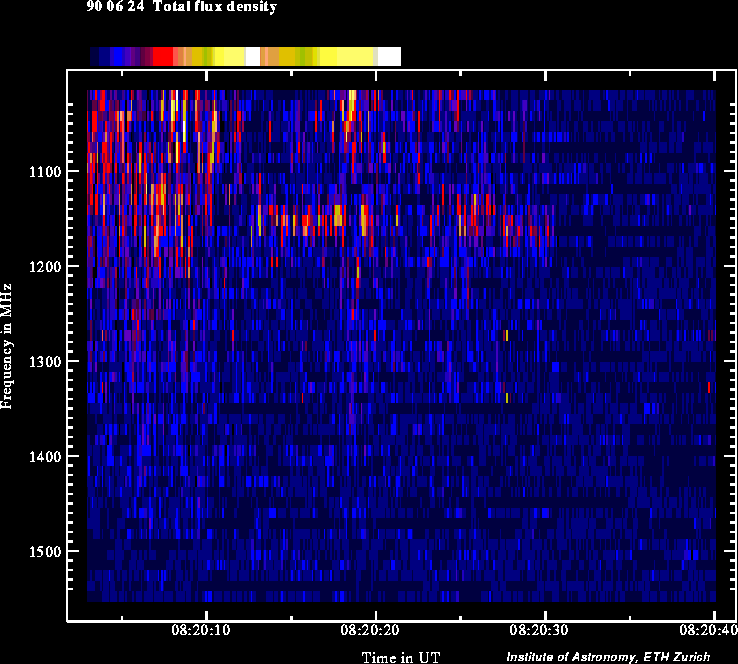Click the white right end of color scale
The height and width of the screenshot is (664, 738).
tap(389, 56)
